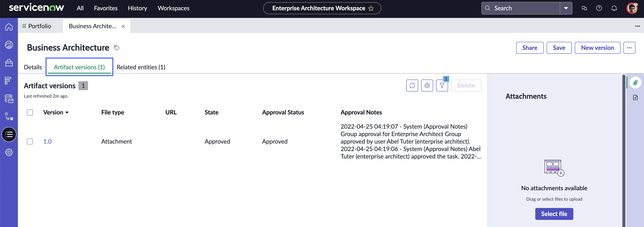
Task: Open the list filter funnel
Action: tap(442, 86)
